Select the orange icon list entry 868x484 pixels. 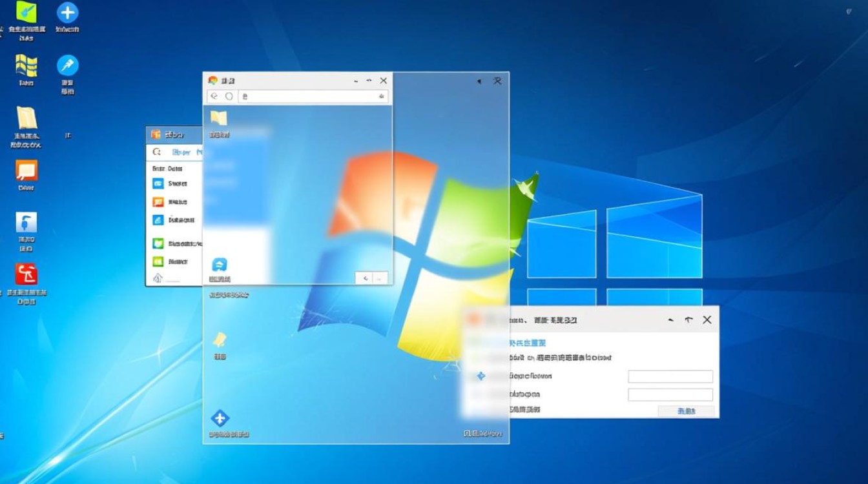pyautogui.click(x=158, y=202)
